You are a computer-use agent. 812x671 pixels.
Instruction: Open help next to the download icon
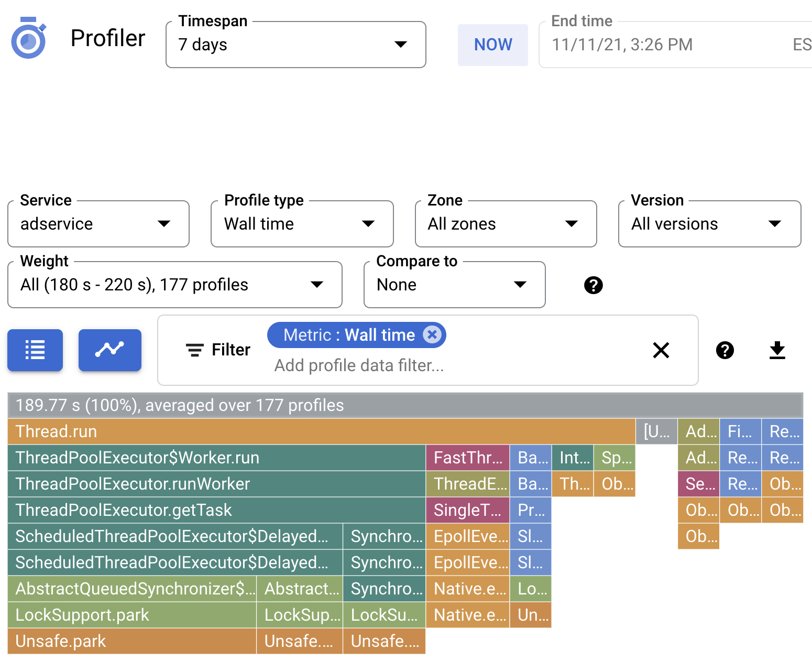(725, 350)
